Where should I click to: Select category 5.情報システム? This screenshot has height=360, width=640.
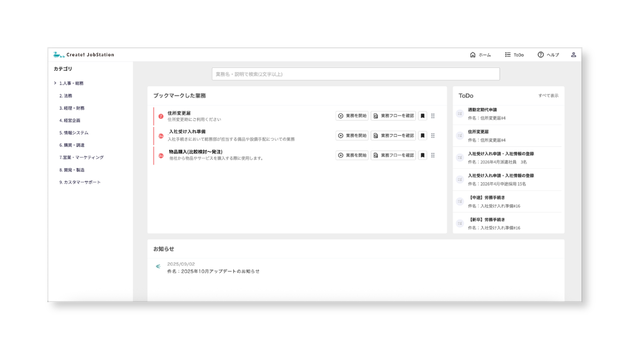pos(73,133)
